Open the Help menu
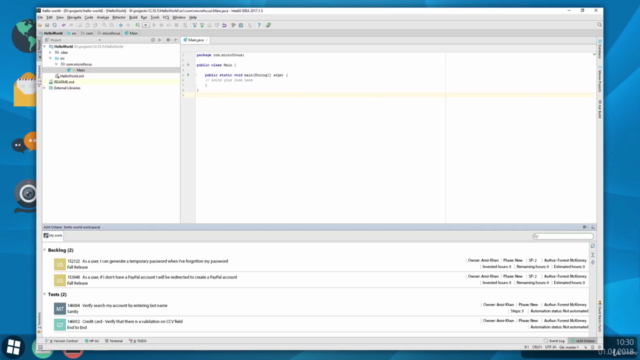The image size is (640, 360). pyautogui.click(x=193, y=18)
